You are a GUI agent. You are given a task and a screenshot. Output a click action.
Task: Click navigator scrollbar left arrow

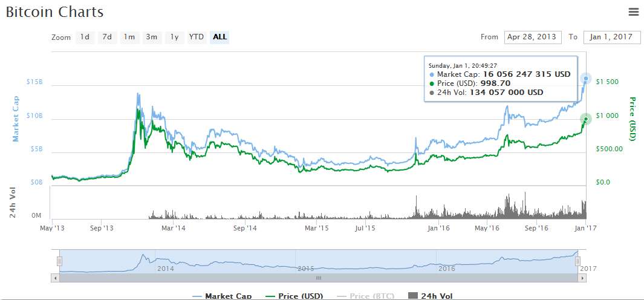tap(55, 278)
